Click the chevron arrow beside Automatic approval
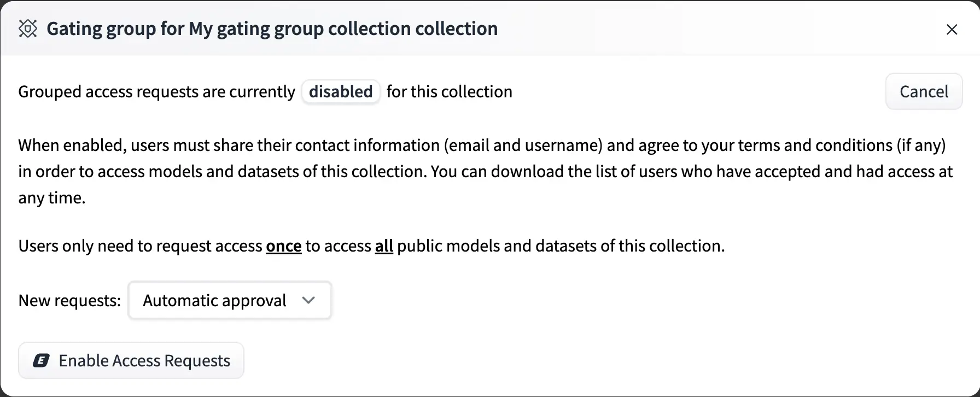Viewport: 980px width, 397px height. point(308,300)
